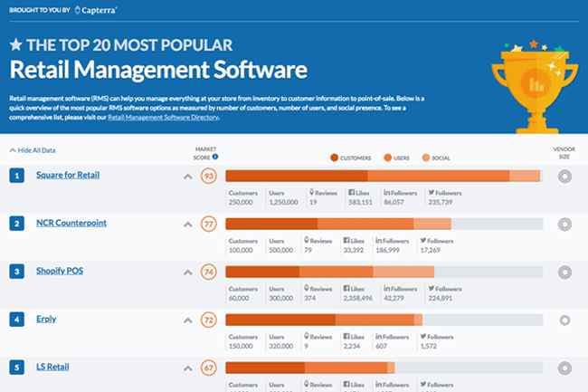Click the Shopify POS score bar
Screen dimensions: 588x392
384,272
